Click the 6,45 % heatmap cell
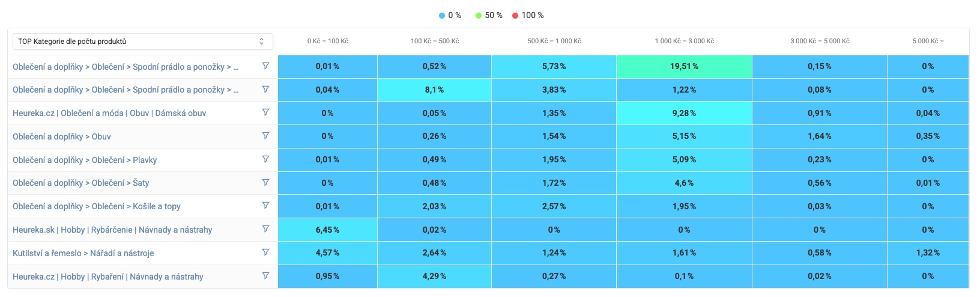Image resolution: width=980 pixels, height=297 pixels. point(327,230)
